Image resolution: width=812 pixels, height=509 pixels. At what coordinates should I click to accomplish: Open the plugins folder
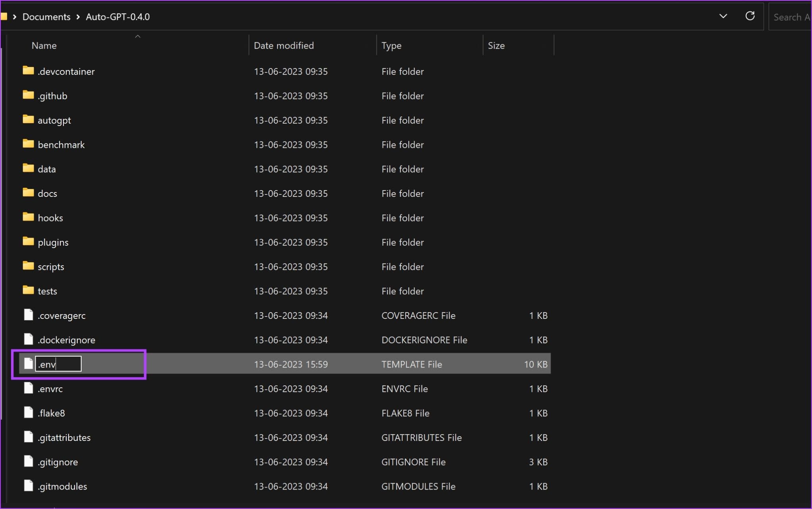click(x=52, y=242)
